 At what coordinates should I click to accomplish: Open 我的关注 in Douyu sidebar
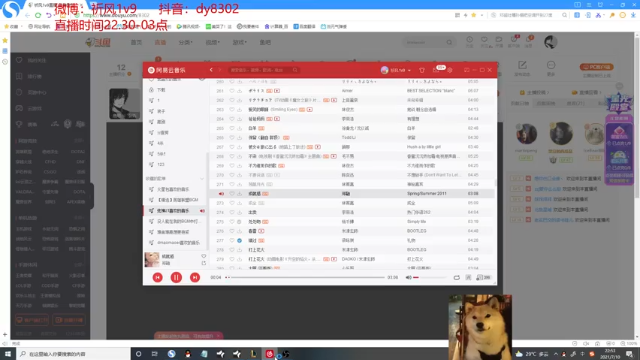click(37, 60)
